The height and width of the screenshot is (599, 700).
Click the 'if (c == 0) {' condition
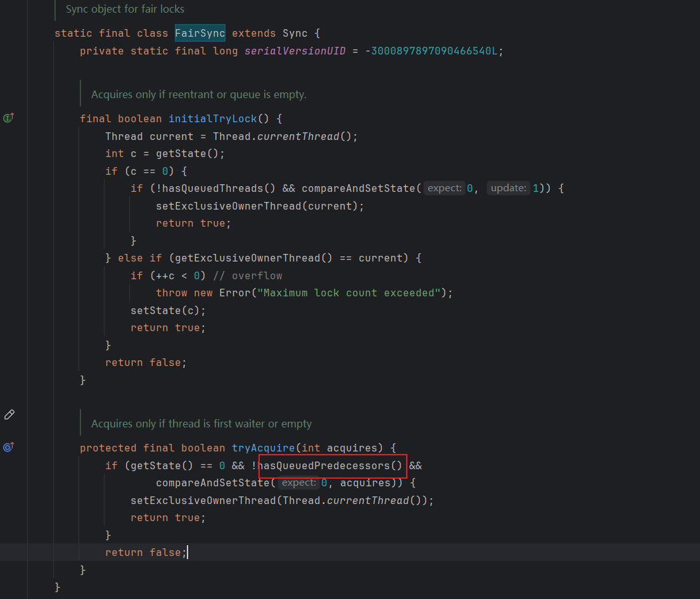(146, 172)
